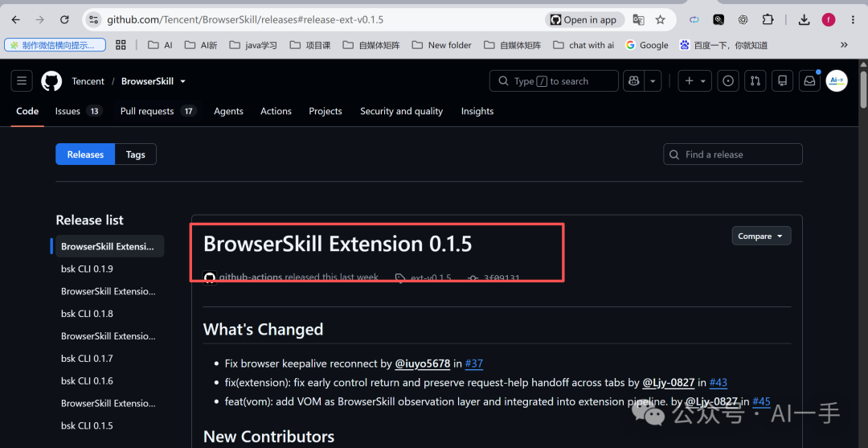Click the browser address bar URL
This screenshot has width=868, height=448.
(245, 20)
